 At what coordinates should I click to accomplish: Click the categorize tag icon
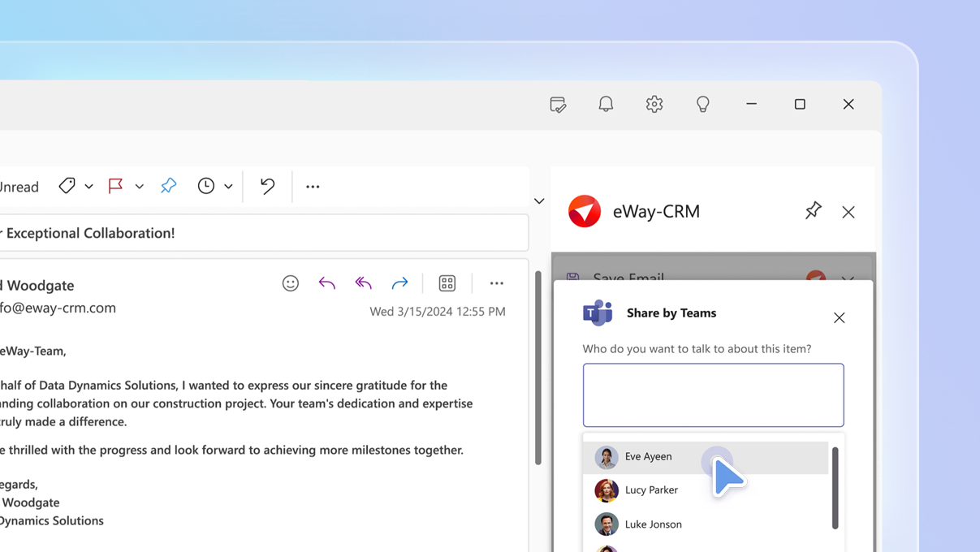(x=67, y=186)
